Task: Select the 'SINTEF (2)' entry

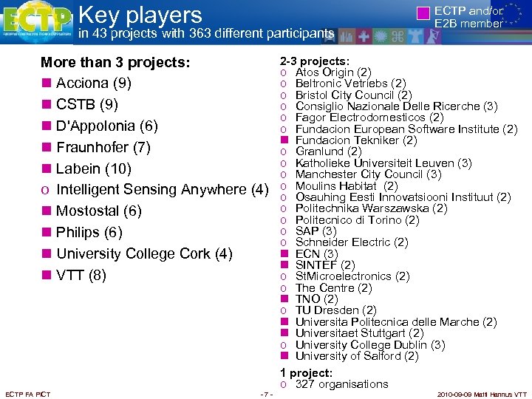Action: [325, 265]
